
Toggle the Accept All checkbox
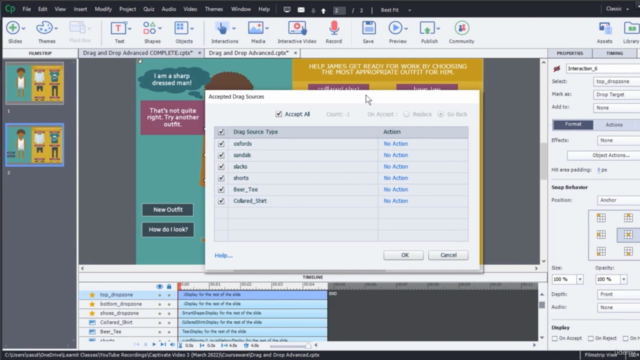point(279,114)
